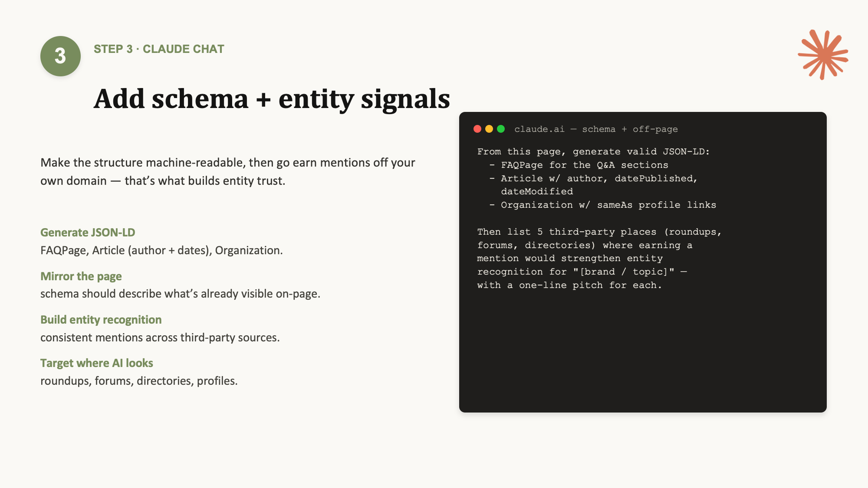Click 'Then list 5 third-party places' line

[599, 232]
